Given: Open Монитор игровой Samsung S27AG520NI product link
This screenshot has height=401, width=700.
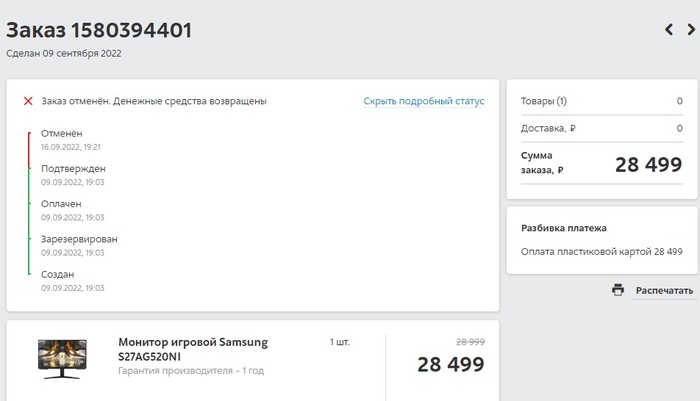Looking at the screenshot, I should tap(193, 349).
